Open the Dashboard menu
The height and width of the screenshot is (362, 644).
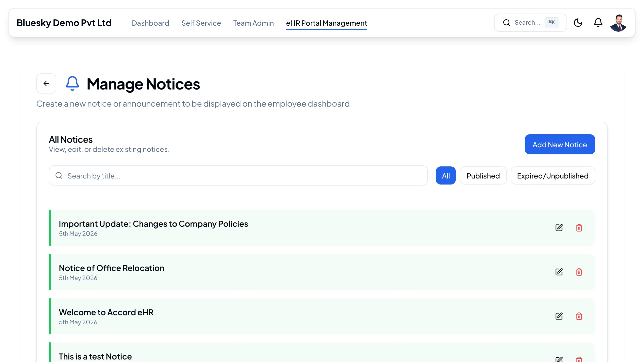point(150,23)
